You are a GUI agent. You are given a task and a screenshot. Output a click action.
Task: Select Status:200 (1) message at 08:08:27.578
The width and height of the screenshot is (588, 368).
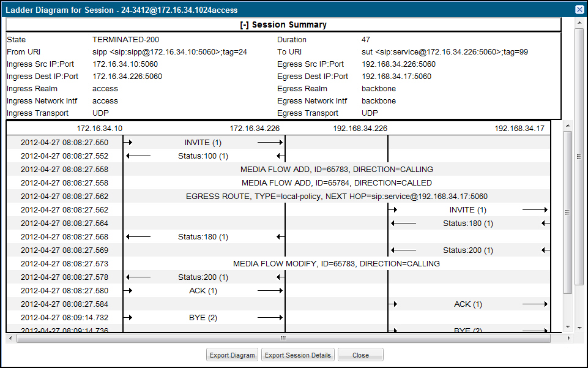pyautogui.click(x=203, y=277)
